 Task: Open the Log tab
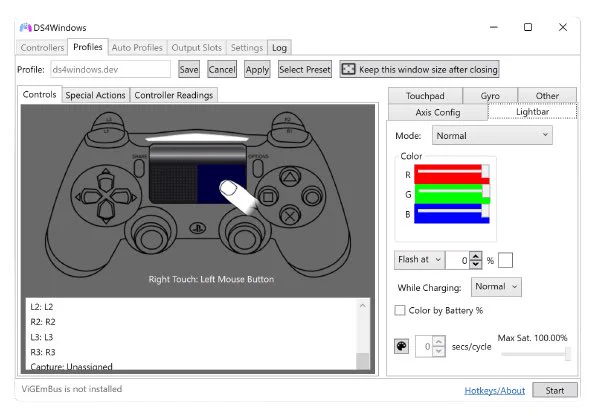pyautogui.click(x=279, y=48)
